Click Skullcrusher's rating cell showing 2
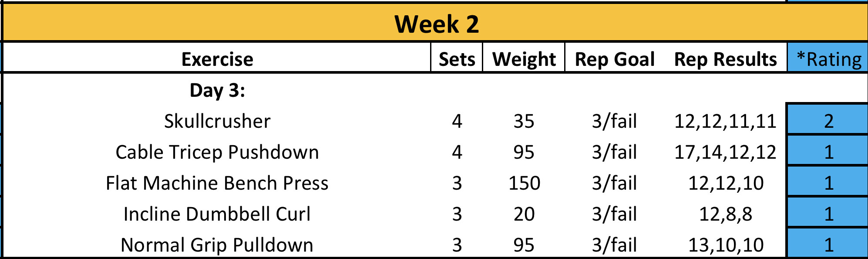The image size is (868, 259). [828, 121]
